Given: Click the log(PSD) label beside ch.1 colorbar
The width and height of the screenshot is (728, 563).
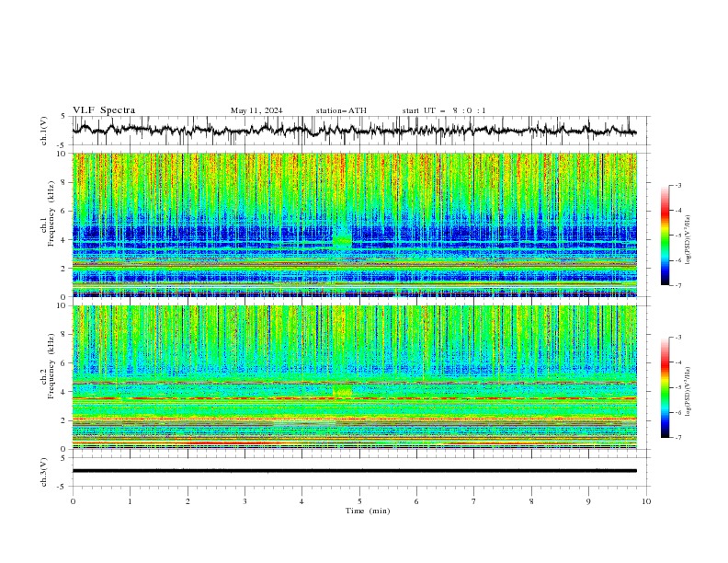Looking at the screenshot, I should coord(688,239).
